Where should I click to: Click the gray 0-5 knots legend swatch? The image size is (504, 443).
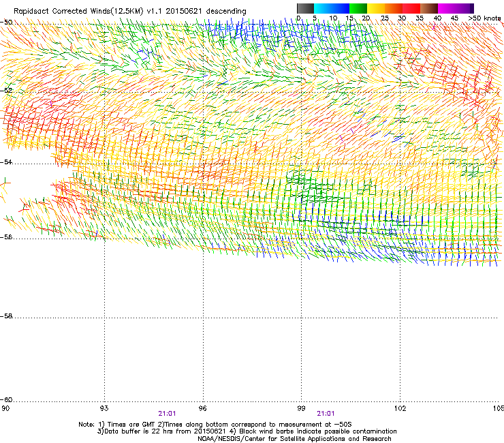pos(305,8)
